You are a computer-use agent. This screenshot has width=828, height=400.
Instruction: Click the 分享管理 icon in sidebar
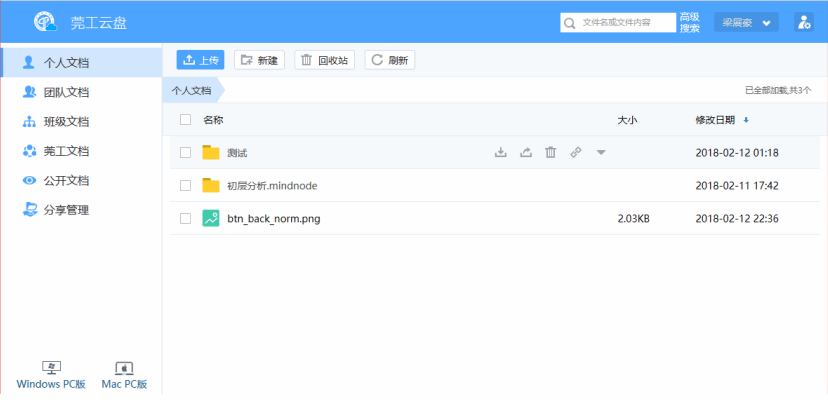[x=29, y=210]
